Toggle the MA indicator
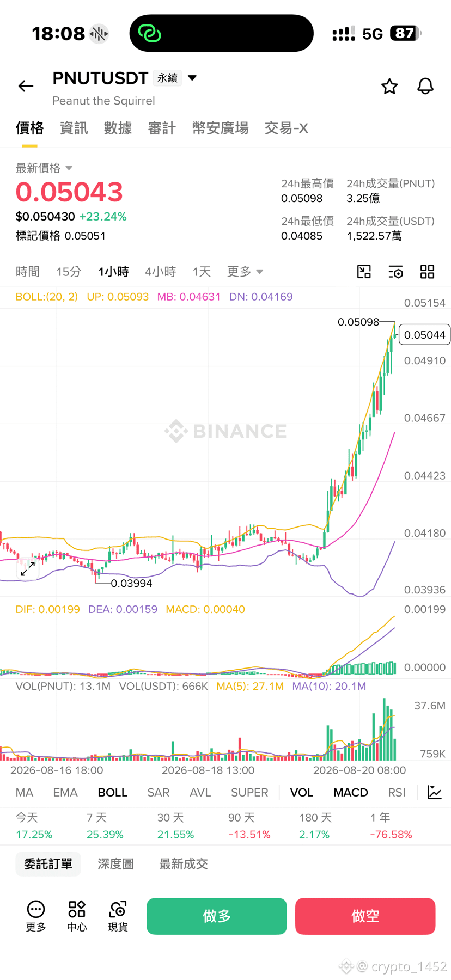The image size is (451, 980). [x=25, y=792]
